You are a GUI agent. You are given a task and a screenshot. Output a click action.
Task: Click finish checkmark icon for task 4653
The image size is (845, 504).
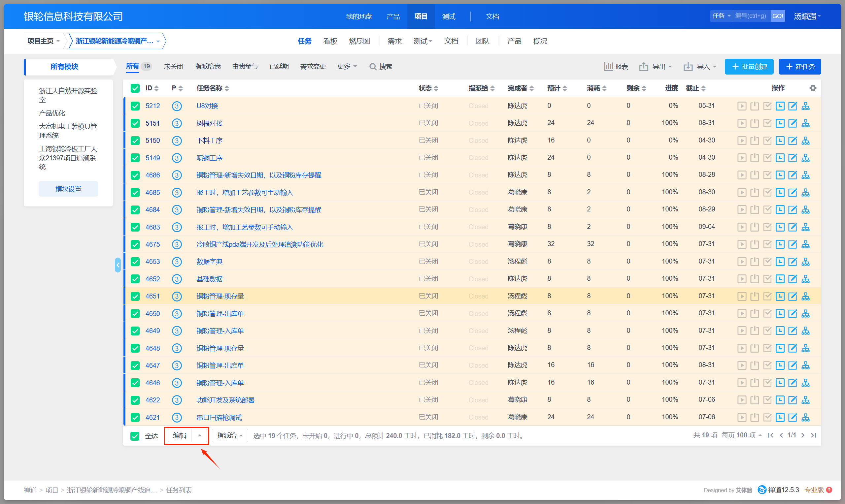767,262
